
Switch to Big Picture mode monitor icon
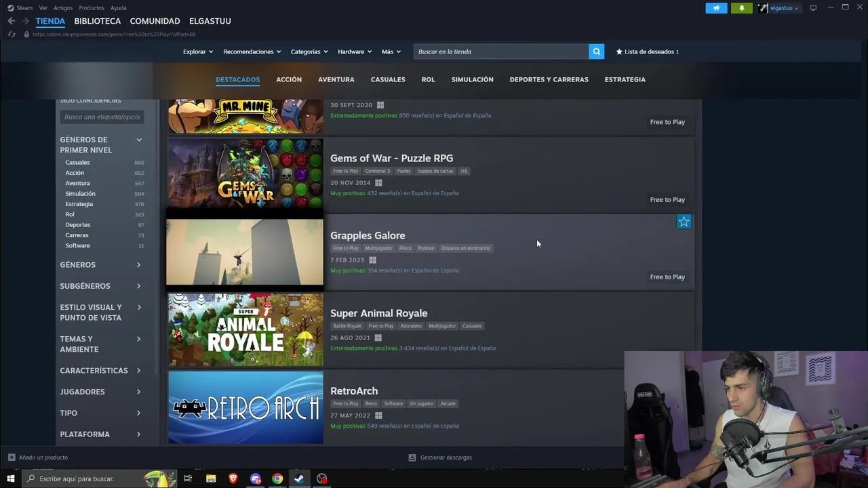click(x=813, y=8)
